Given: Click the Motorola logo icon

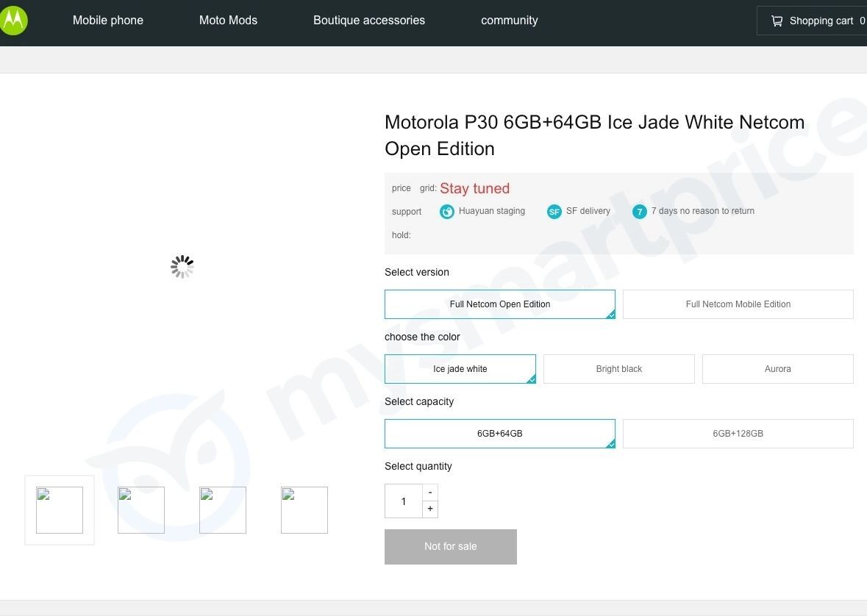Looking at the screenshot, I should (14, 20).
